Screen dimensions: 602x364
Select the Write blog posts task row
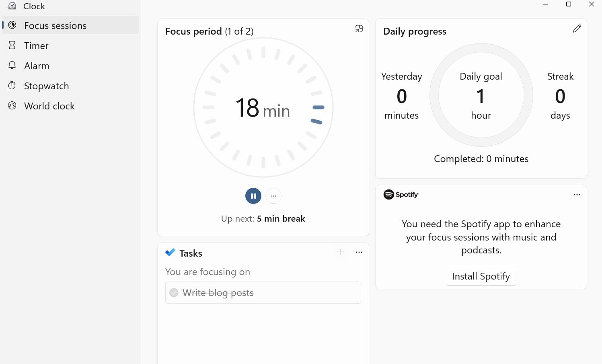[263, 292]
